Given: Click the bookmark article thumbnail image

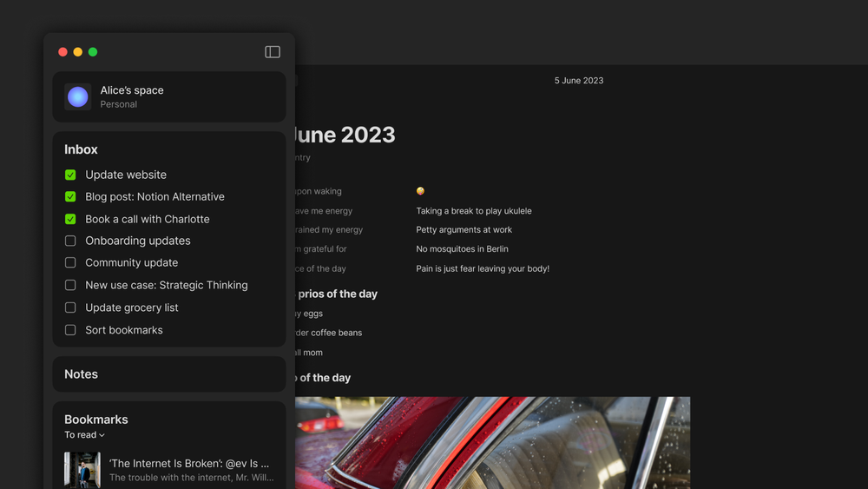Looking at the screenshot, I should 82,470.
